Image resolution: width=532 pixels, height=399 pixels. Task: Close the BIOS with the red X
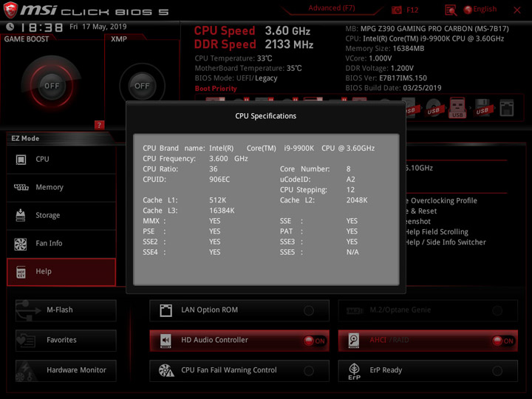(x=517, y=10)
